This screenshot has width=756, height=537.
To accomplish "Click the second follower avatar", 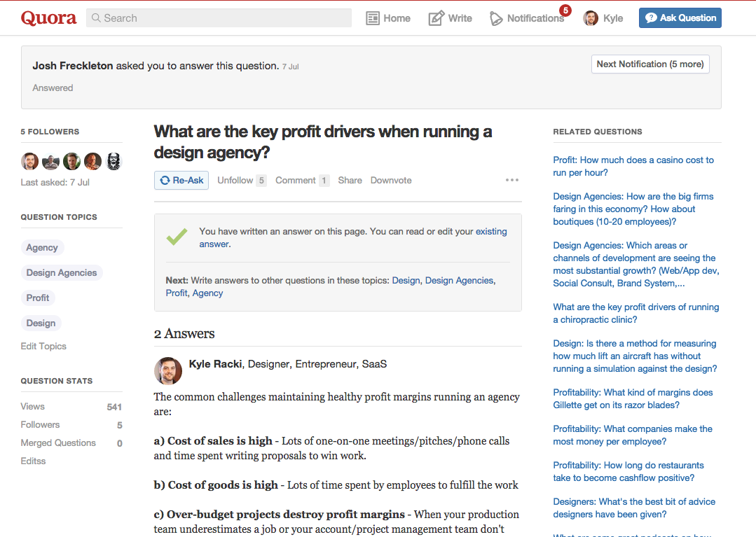I will tap(50, 161).
